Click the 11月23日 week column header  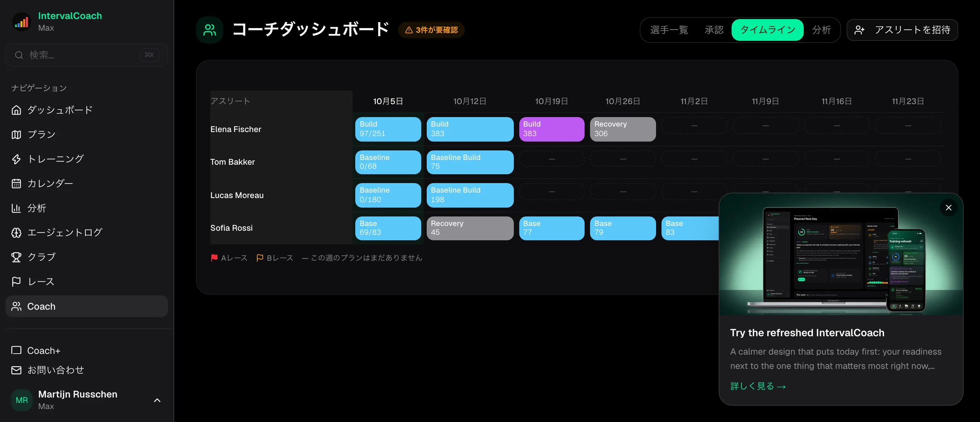(908, 101)
